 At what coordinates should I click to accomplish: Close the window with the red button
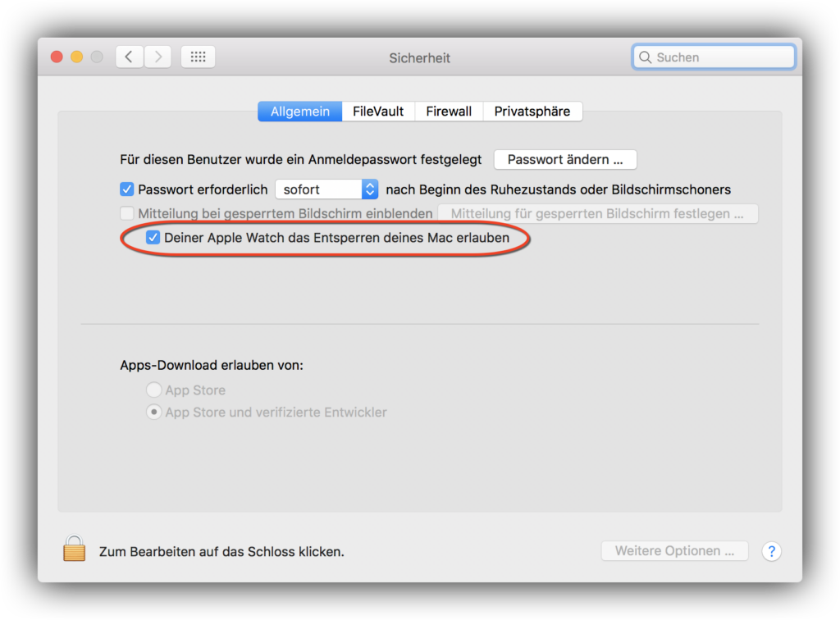(x=57, y=57)
